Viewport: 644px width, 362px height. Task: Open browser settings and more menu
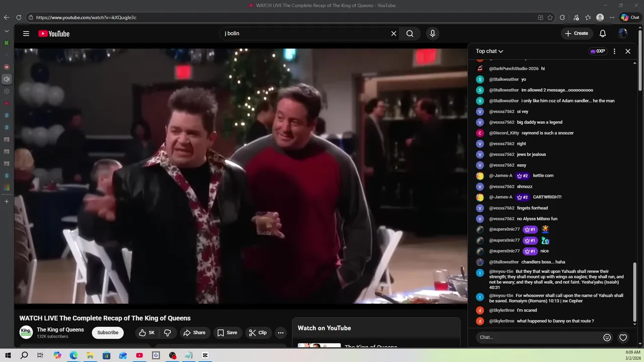[x=612, y=17]
